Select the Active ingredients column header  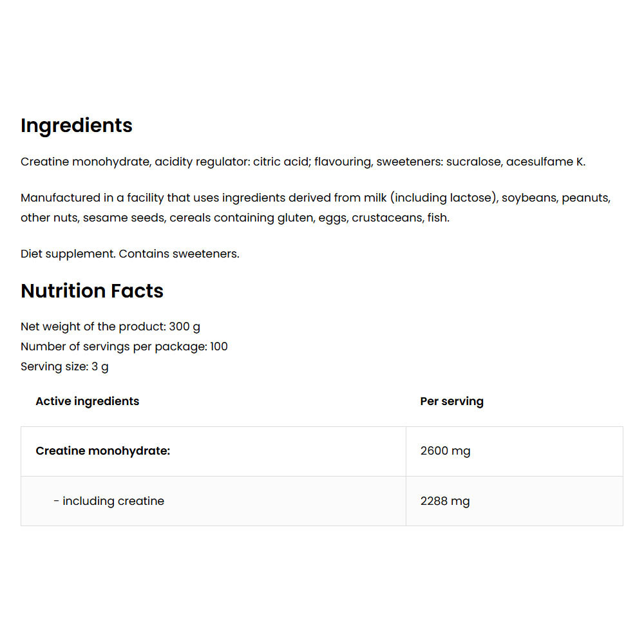(x=87, y=401)
